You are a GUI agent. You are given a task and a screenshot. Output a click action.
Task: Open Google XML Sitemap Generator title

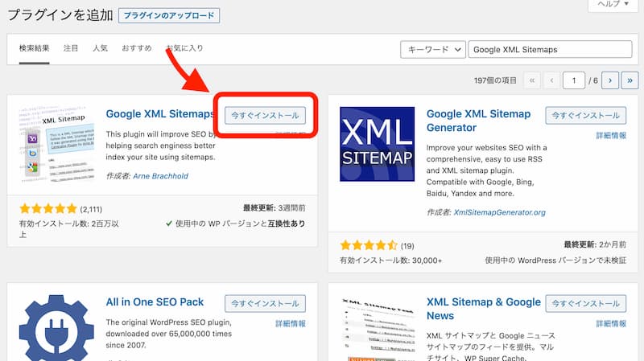[478, 121]
